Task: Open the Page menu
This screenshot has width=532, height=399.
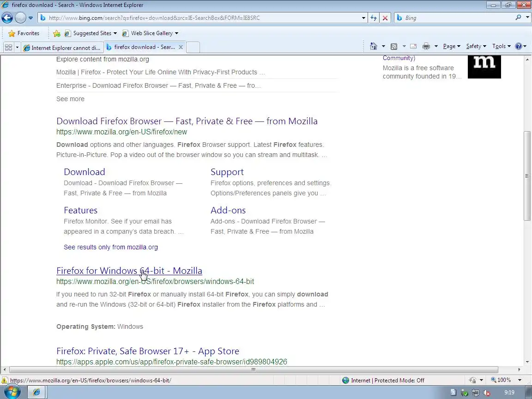Action: click(x=452, y=47)
